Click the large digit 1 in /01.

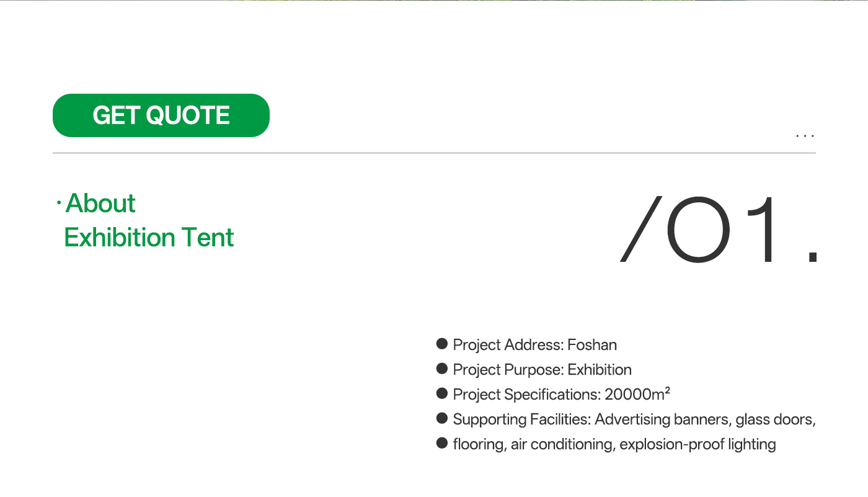click(x=764, y=230)
